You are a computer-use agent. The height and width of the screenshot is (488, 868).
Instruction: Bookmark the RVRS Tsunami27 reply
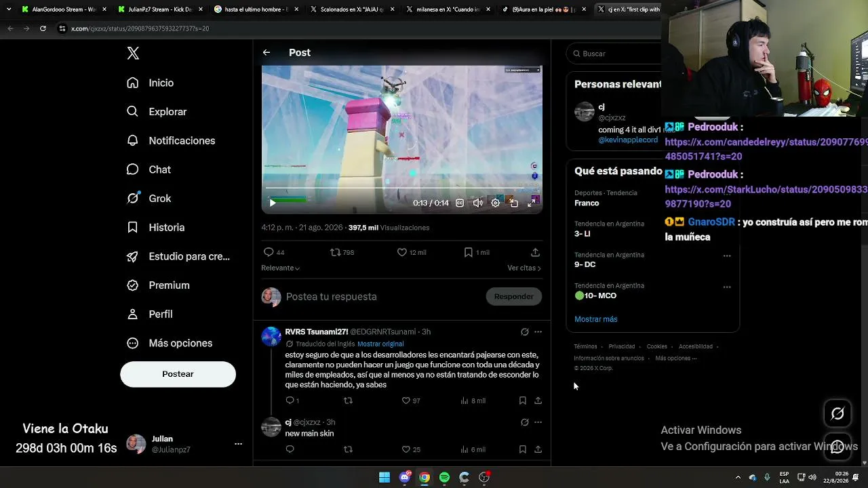[x=523, y=401]
